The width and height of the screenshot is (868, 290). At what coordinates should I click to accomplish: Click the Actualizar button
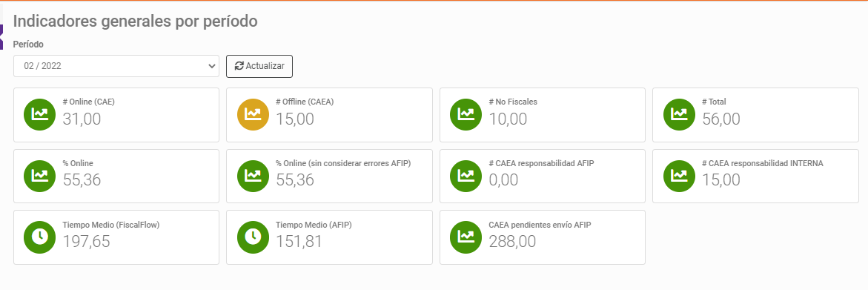pyautogui.click(x=259, y=66)
